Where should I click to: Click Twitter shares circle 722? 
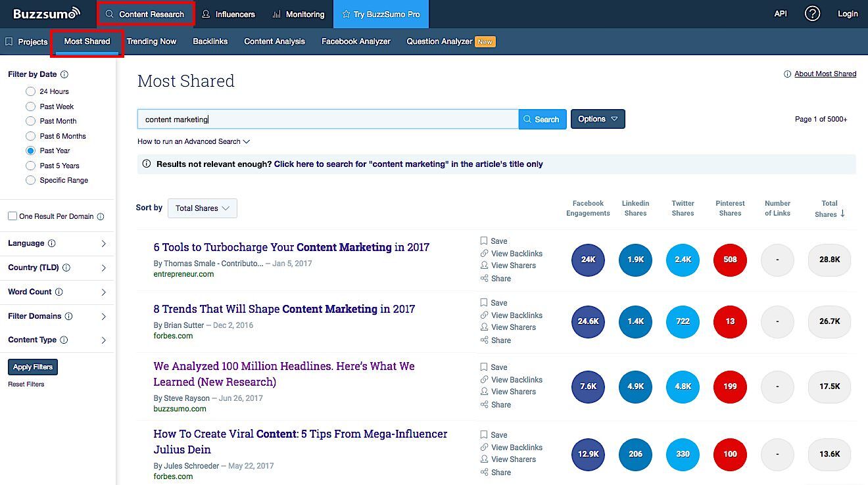click(683, 321)
